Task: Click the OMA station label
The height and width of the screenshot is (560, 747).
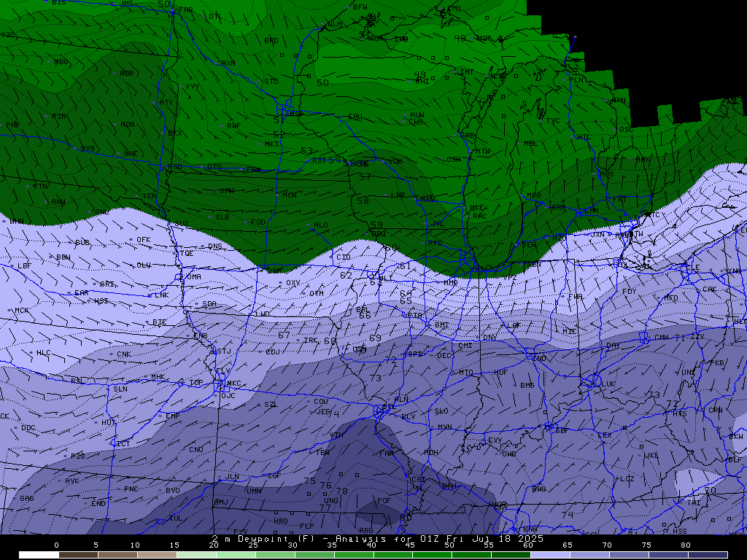Action: [194, 276]
